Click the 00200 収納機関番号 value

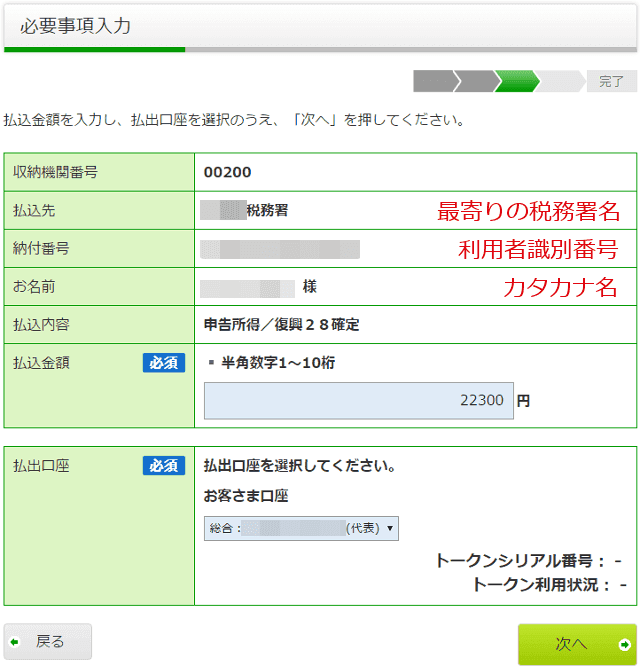228,172
